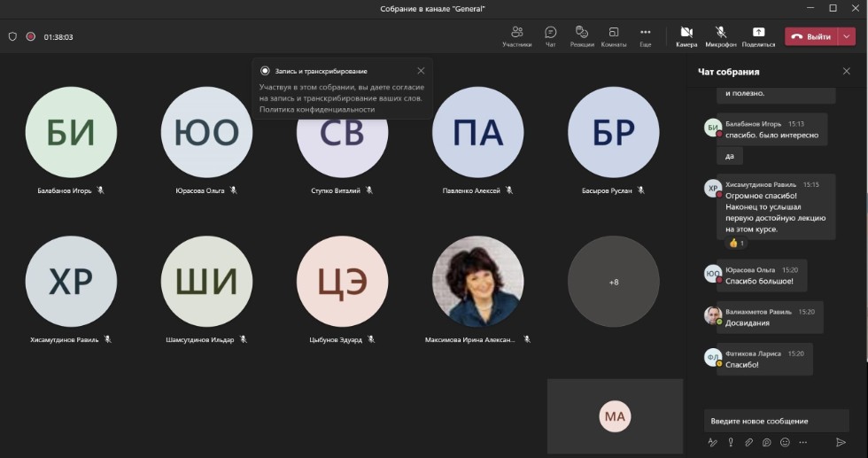Send the chat message with arrow icon
Image resolution: width=868 pixels, height=458 pixels.
[841, 442]
